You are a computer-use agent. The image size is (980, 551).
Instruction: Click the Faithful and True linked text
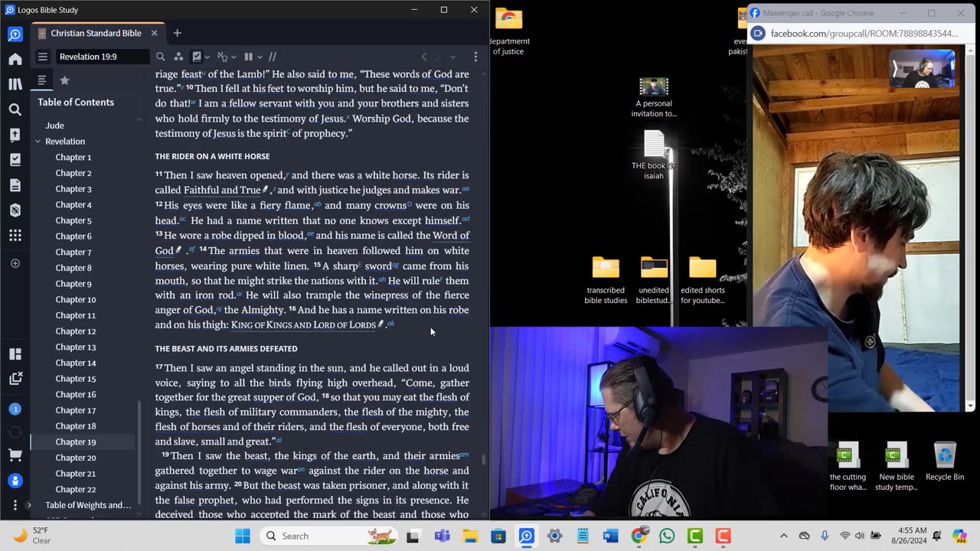coord(222,190)
